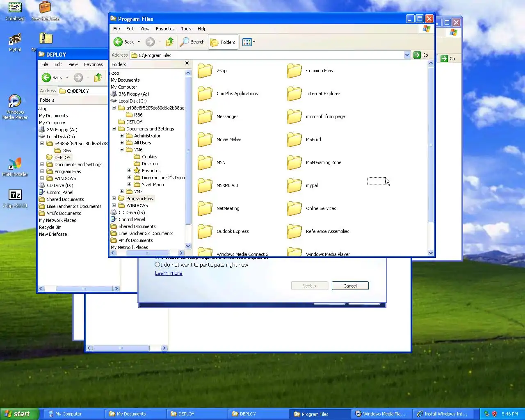525x420 pixels.
Task: Select the mypal folder
Action: click(x=303, y=185)
